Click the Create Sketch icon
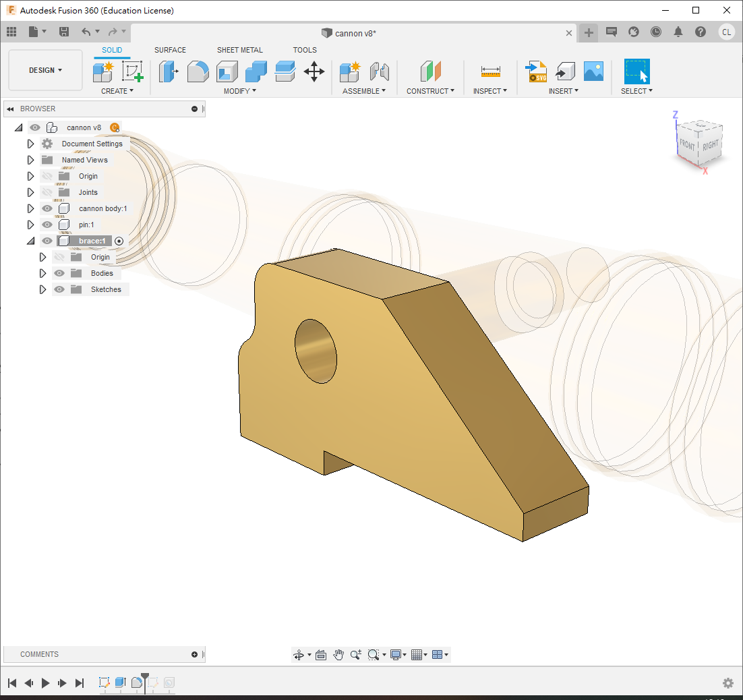The height and width of the screenshot is (700, 743). (133, 71)
